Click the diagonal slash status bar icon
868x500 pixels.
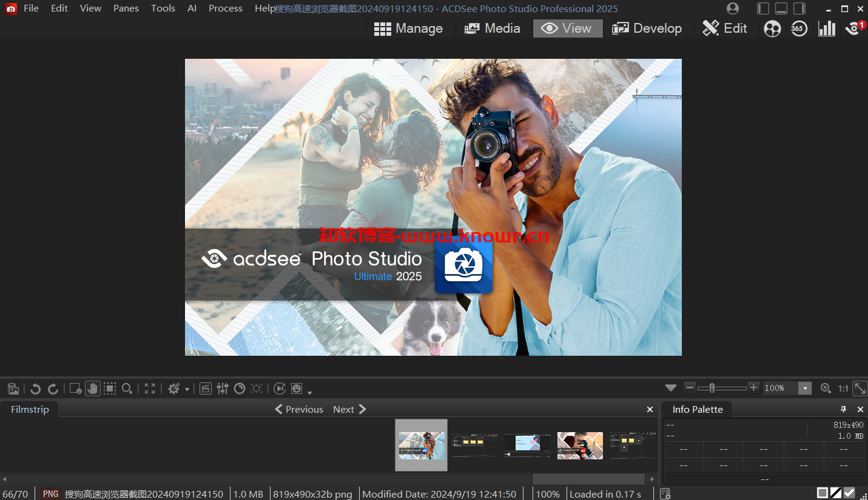(836, 493)
